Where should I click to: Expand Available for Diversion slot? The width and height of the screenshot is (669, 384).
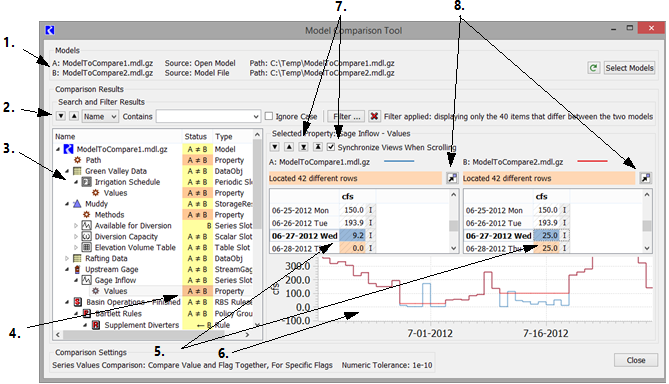click(x=76, y=226)
